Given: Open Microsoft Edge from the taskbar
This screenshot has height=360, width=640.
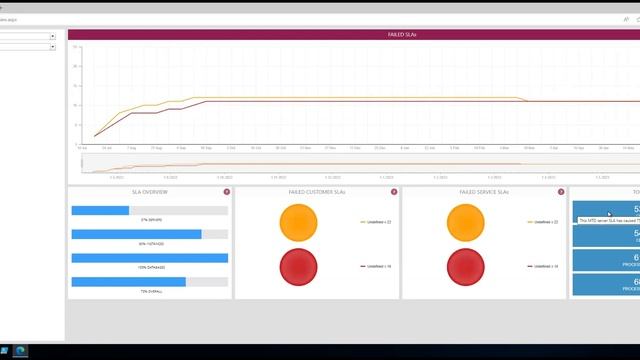Looking at the screenshot, I should click(20, 351).
